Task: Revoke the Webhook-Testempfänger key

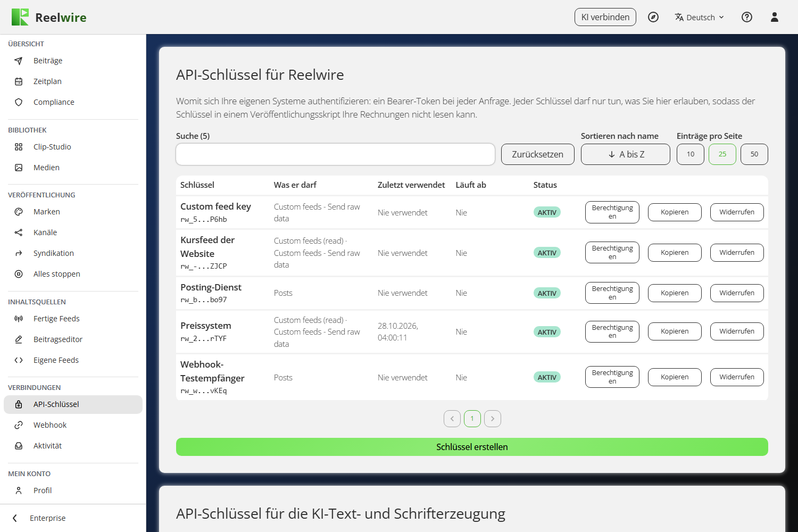Action: 737,377
